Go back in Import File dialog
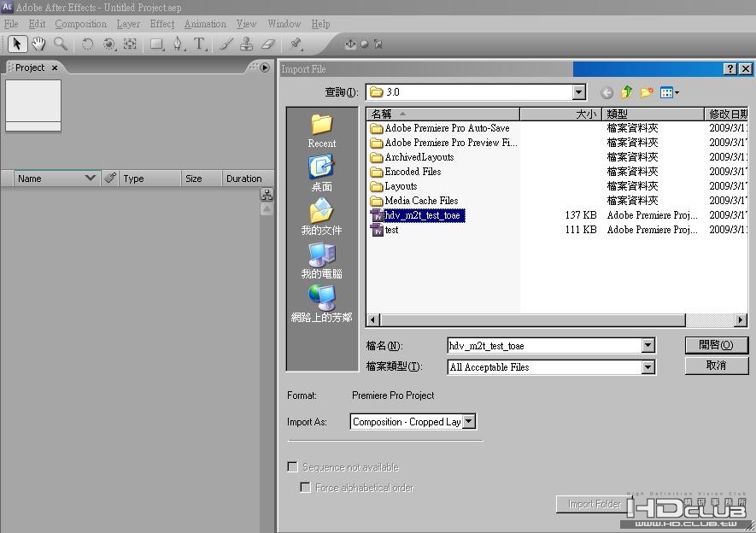 (x=607, y=92)
